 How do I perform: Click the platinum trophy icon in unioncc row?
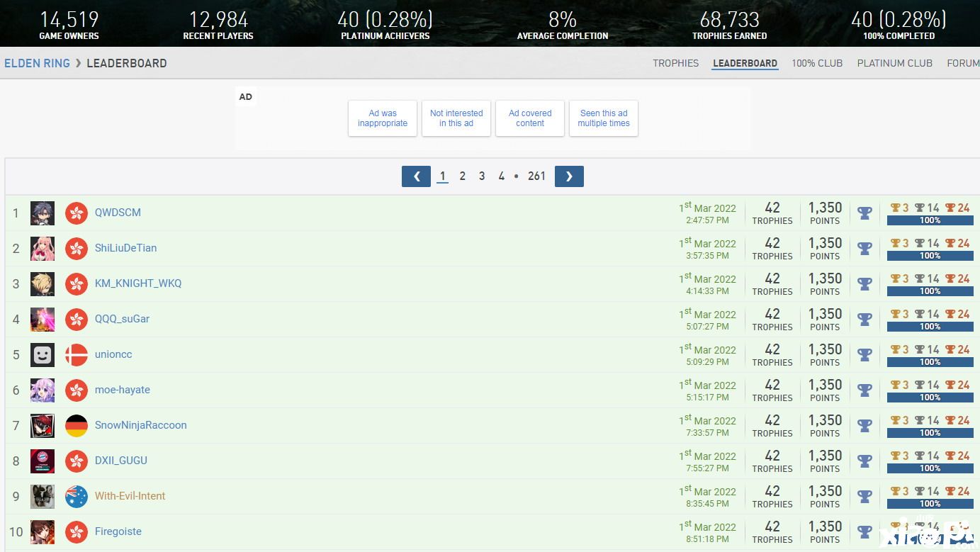coord(864,354)
